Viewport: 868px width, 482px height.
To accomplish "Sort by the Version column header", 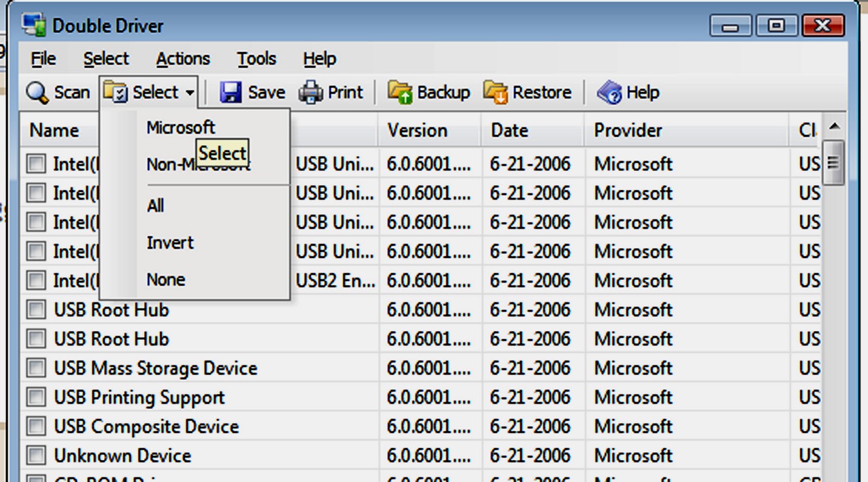I will click(430, 130).
